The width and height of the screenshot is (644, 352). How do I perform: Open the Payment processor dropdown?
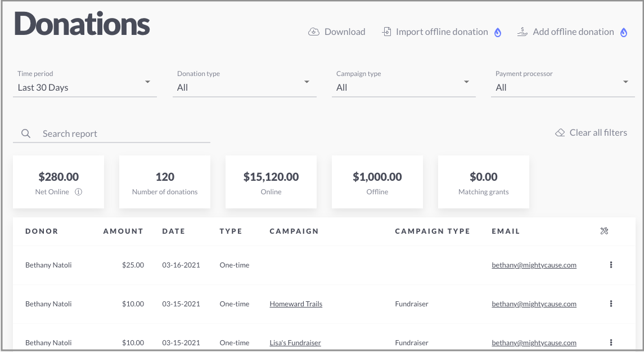point(563,83)
